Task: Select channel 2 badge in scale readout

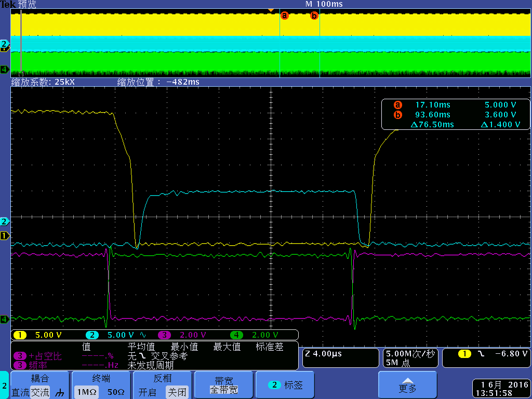Action: click(92, 335)
